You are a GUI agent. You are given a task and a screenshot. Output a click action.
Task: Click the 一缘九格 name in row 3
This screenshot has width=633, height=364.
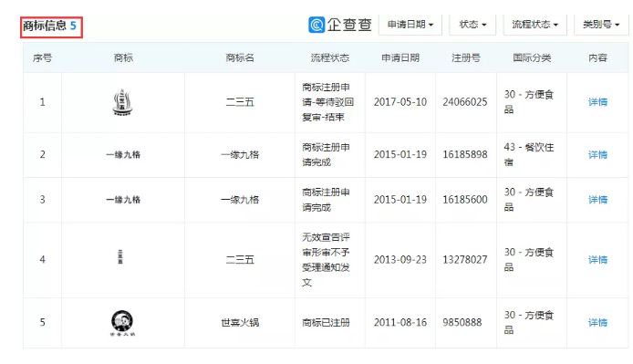pyautogui.click(x=240, y=200)
